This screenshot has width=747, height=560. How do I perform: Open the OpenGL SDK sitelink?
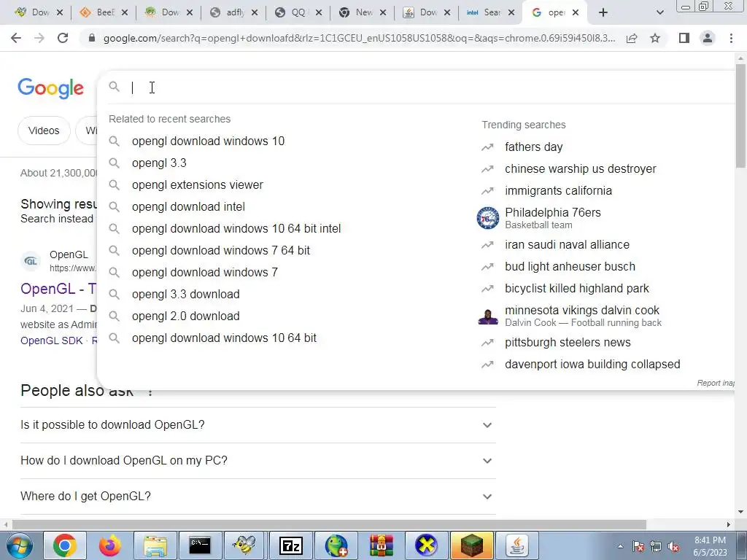pos(52,341)
